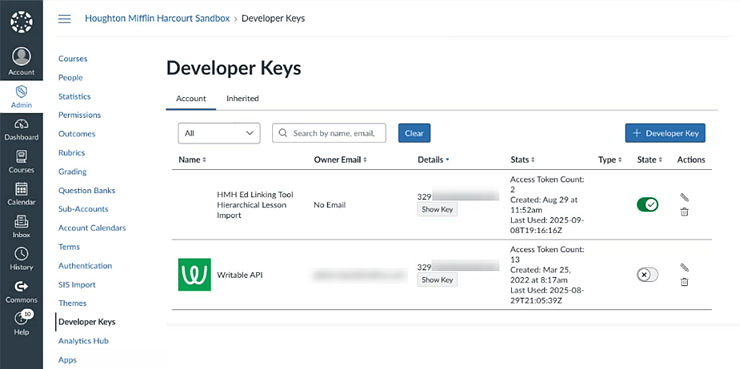The width and height of the screenshot is (740, 369).
Task: Show Key for Writable API
Action: point(437,280)
